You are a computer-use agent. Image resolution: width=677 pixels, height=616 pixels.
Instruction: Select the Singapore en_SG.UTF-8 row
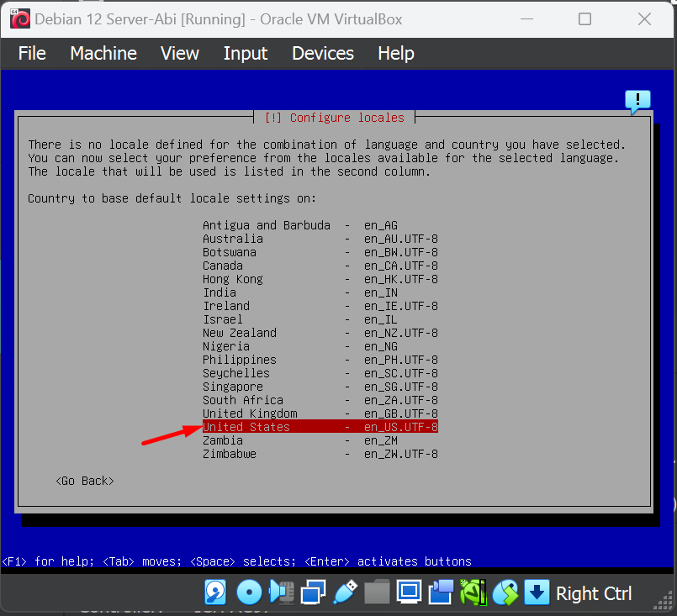[320, 387]
